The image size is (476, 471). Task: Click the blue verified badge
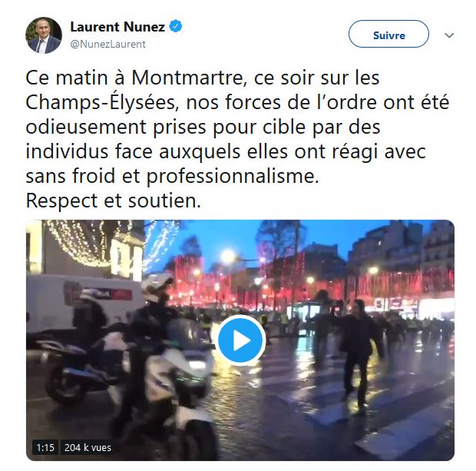[x=176, y=26]
